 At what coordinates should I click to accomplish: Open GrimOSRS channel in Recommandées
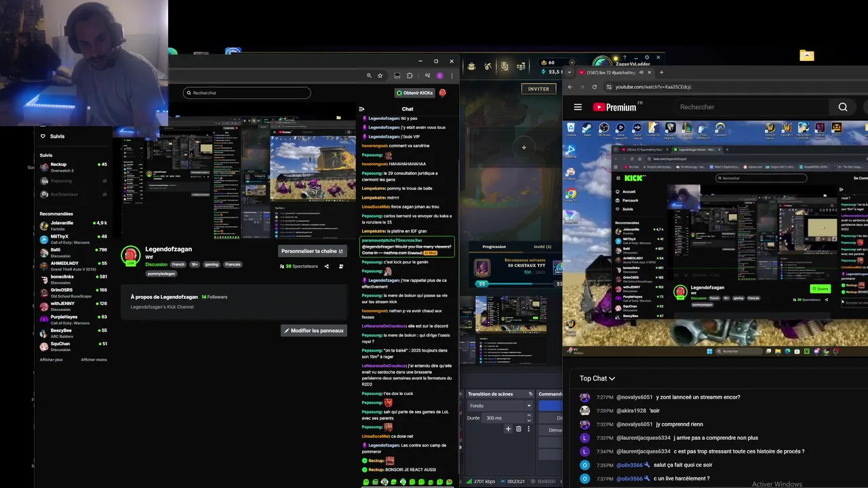coord(73,292)
